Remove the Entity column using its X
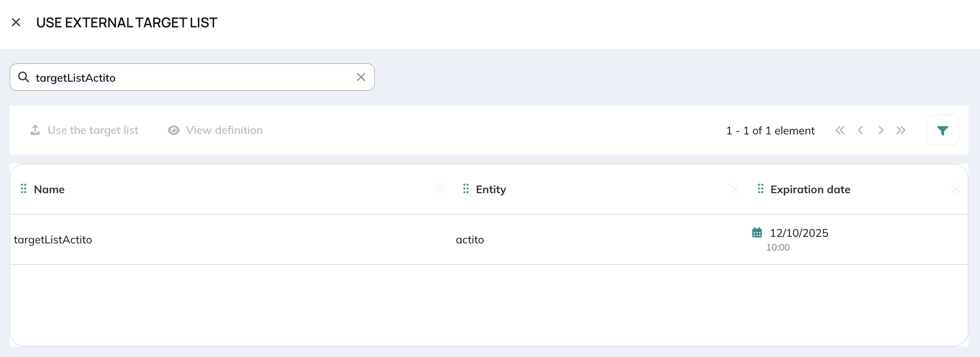 [x=734, y=189]
